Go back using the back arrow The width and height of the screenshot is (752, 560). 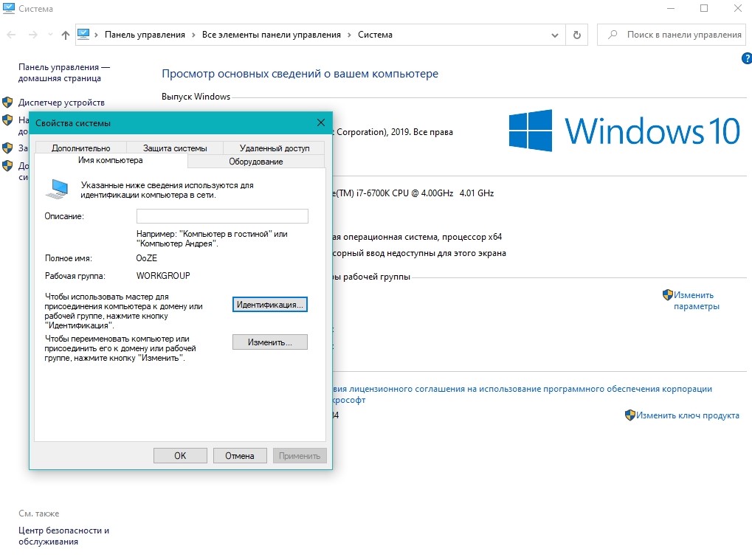click(12, 35)
